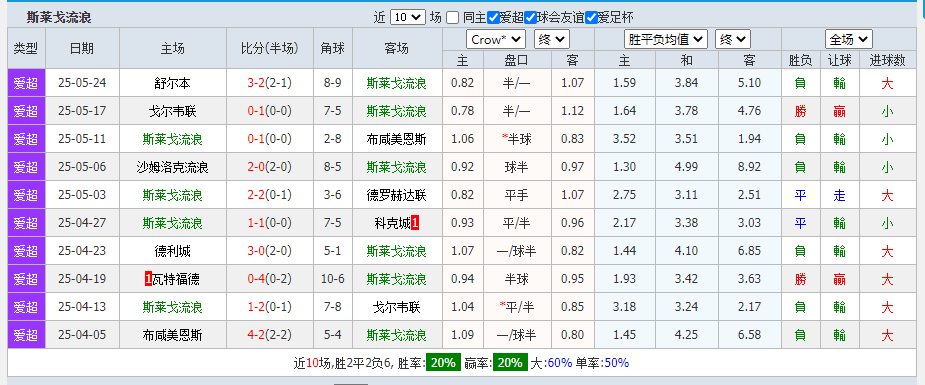Click the *平/半 handicap on 25-04-13
Screen dimensions: 925x385
coord(516,307)
